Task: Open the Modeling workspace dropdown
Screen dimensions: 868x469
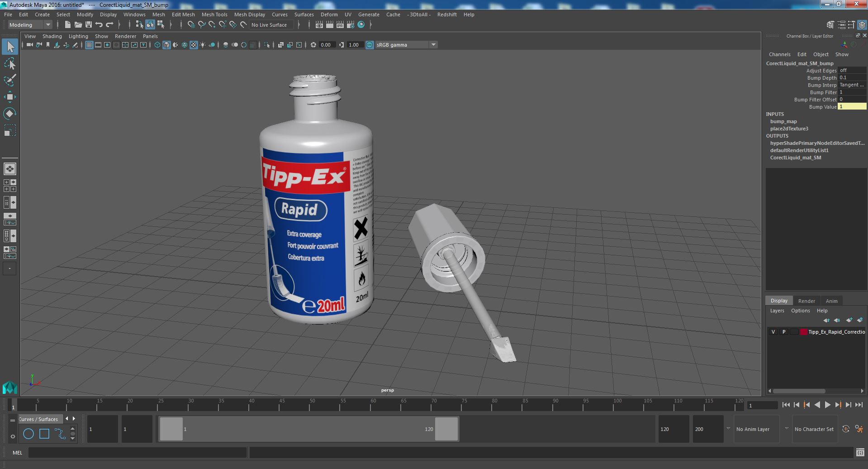Action: pos(30,25)
